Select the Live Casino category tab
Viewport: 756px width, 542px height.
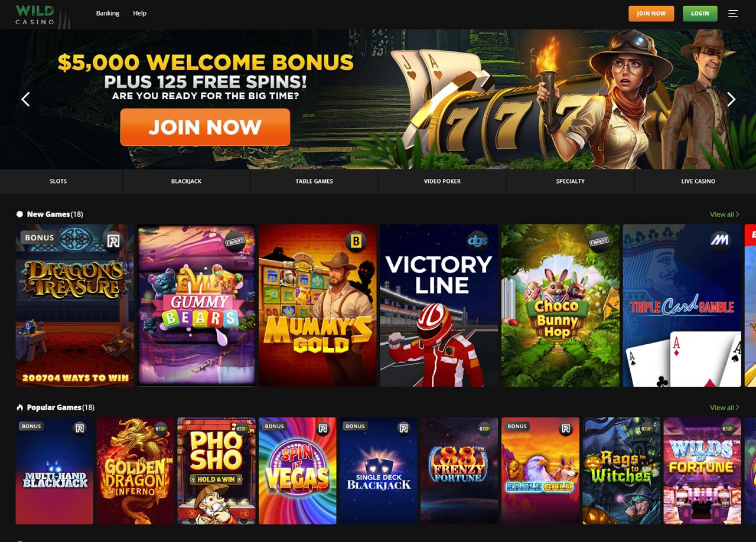click(698, 181)
